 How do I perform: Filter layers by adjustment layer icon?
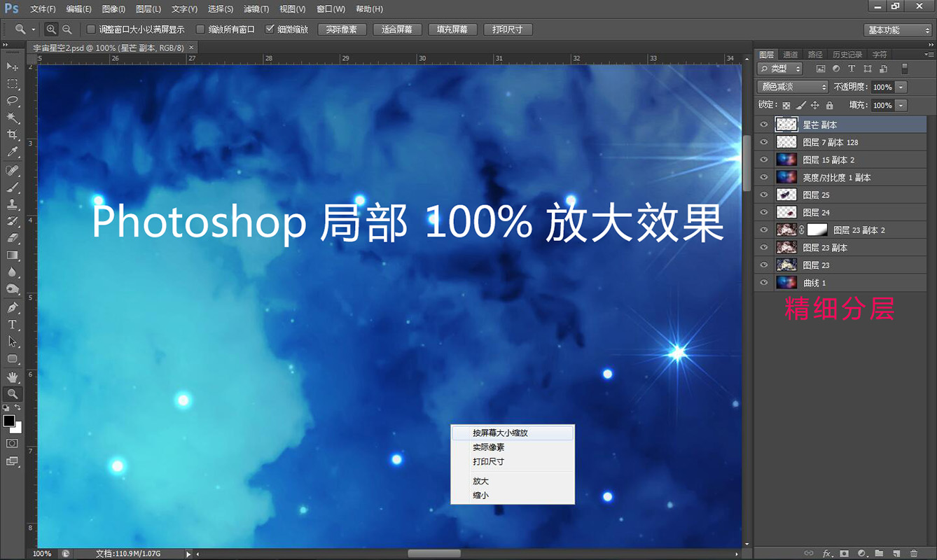(x=836, y=69)
